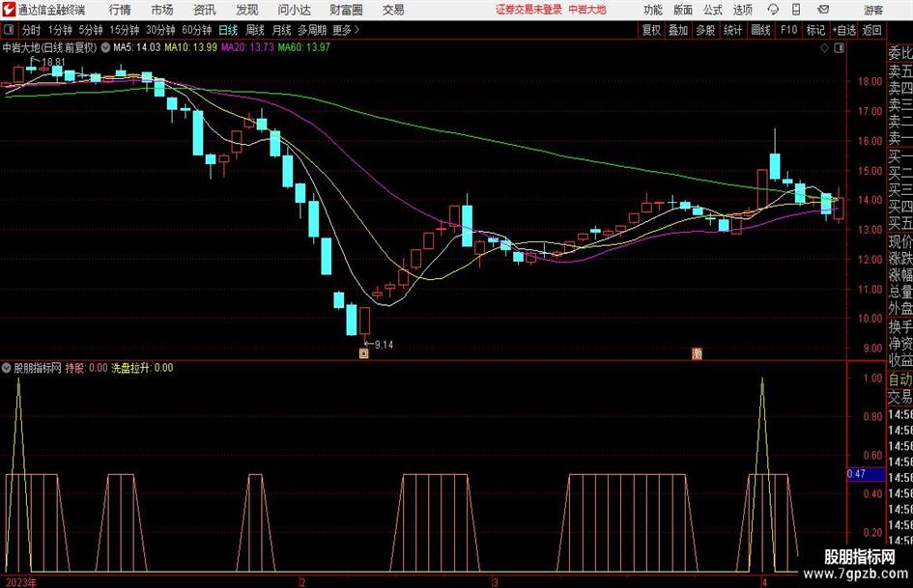Click the 复权 button
The height and width of the screenshot is (588, 913).
click(651, 30)
